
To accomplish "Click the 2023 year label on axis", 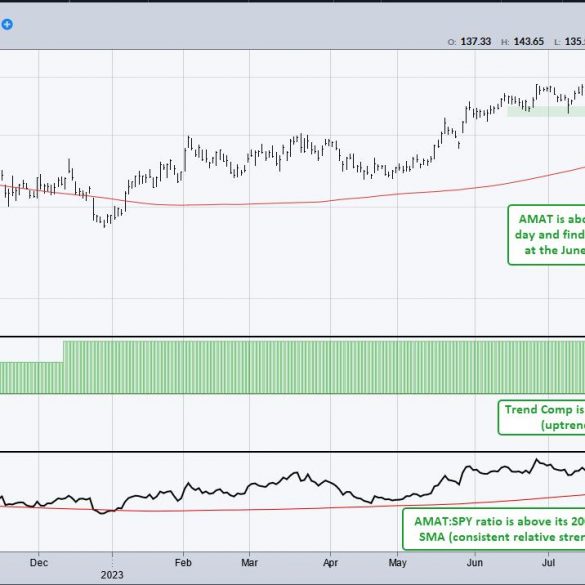I will (x=112, y=575).
